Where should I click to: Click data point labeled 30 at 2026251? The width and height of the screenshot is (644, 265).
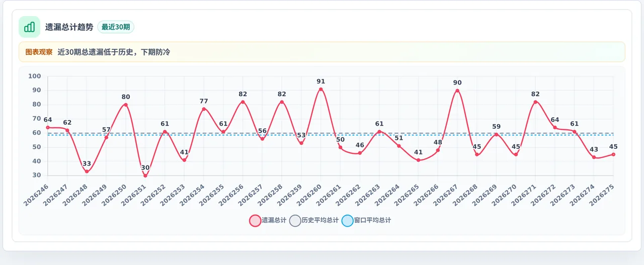point(145,175)
